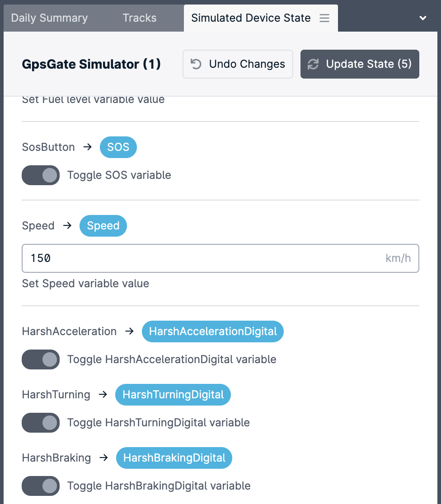Toggle the HarshBrakingDigital variable switch
The width and height of the screenshot is (441, 504).
tap(41, 486)
